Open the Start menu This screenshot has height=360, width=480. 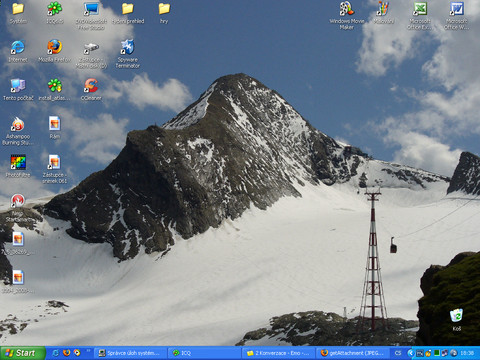(x=23, y=353)
